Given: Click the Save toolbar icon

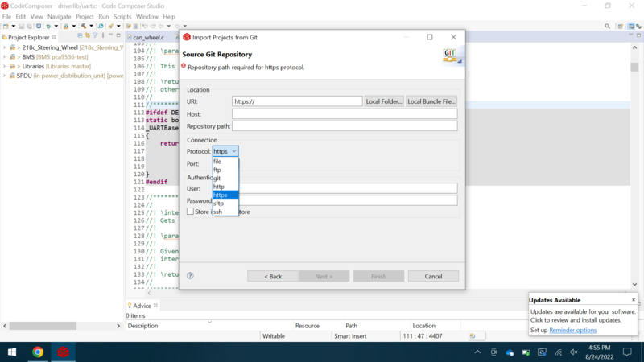Looking at the screenshot, I should click(22, 26).
